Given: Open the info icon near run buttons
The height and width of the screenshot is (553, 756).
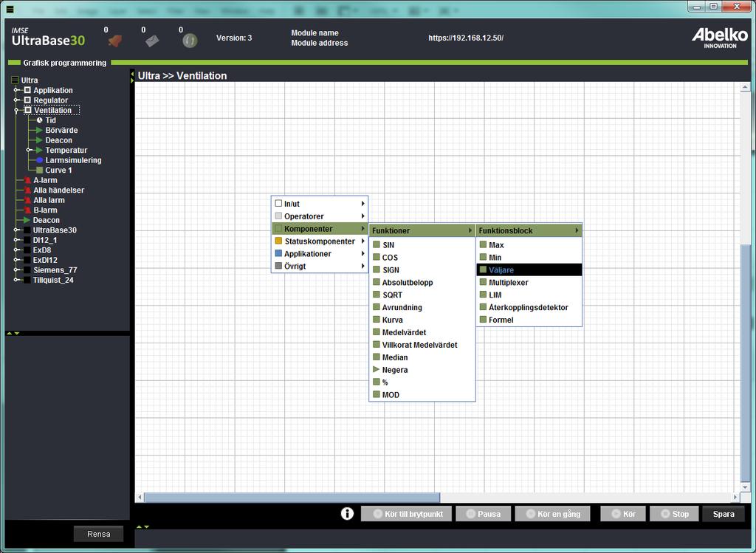Looking at the screenshot, I should click(x=347, y=514).
